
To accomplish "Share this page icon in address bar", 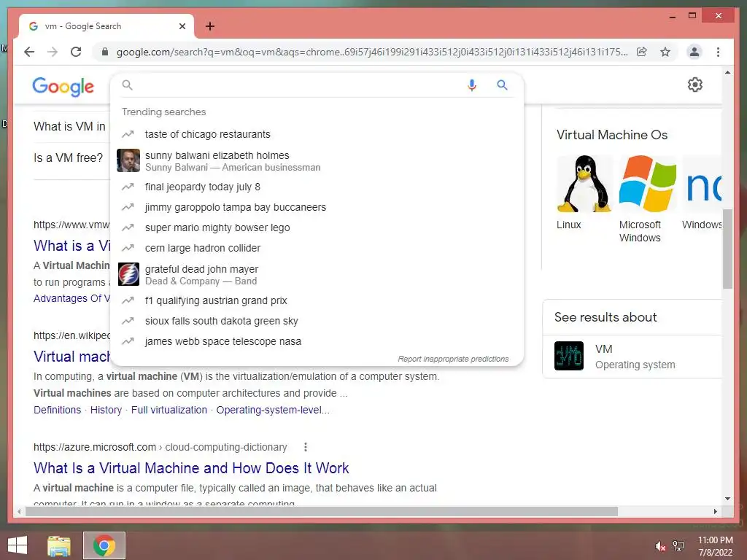I will [642, 52].
